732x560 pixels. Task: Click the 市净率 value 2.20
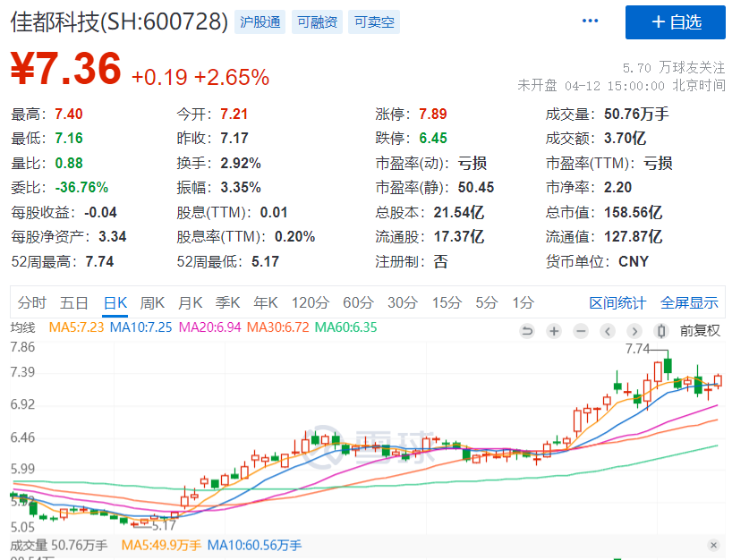[617, 188]
